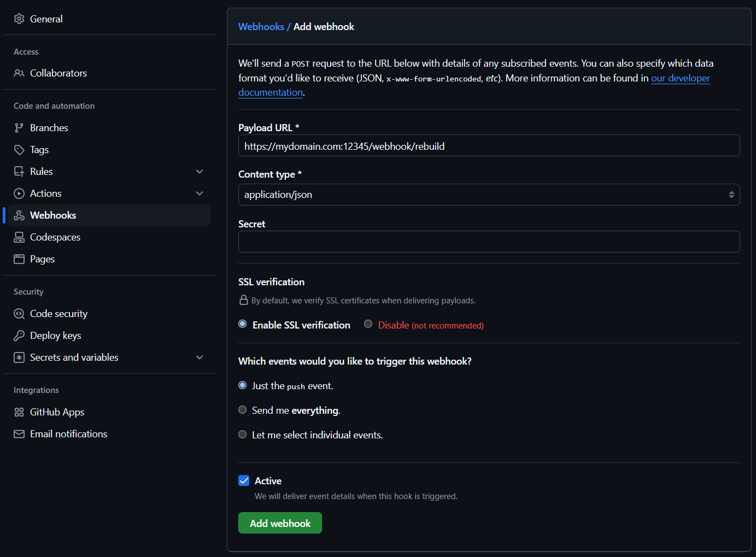The width and height of the screenshot is (756, 557).
Task: Select Disable SSL verification radio button
Action: click(x=368, y=324)
